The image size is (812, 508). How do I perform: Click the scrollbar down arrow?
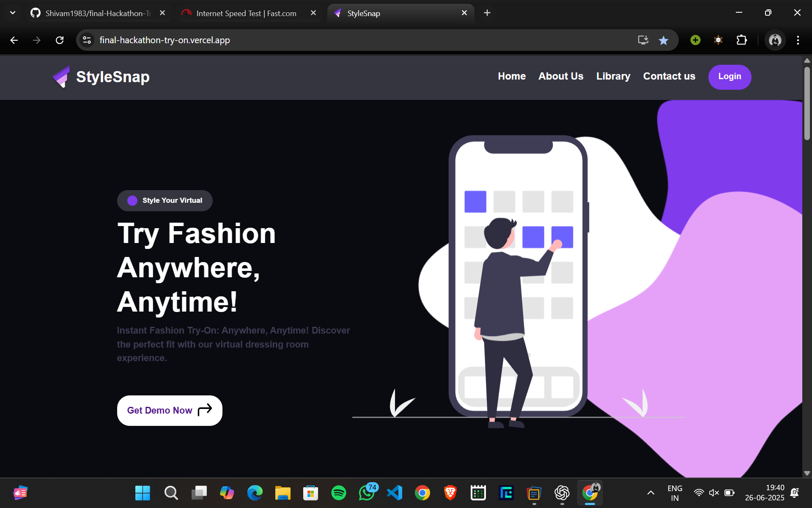807,473
